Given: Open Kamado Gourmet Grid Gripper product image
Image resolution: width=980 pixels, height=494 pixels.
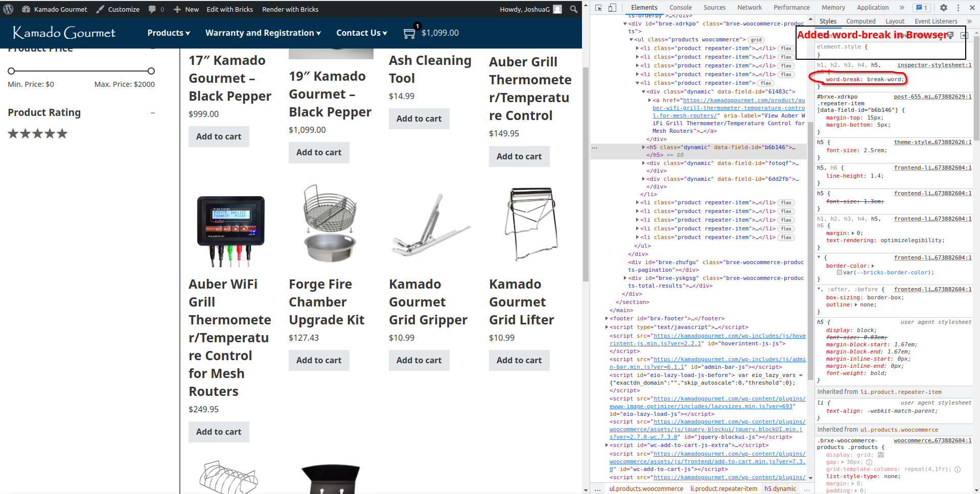Looking at the screenshot, I should [x=431, y=225].
